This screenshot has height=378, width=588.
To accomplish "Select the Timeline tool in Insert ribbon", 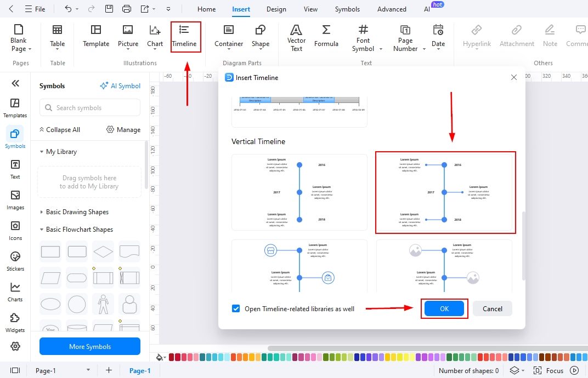I will [x=185, y=37].
